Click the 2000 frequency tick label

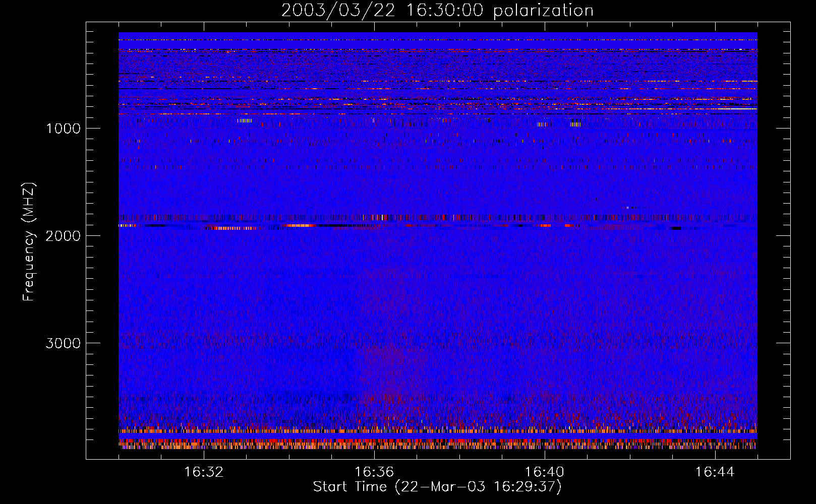(x=63, y=236)
